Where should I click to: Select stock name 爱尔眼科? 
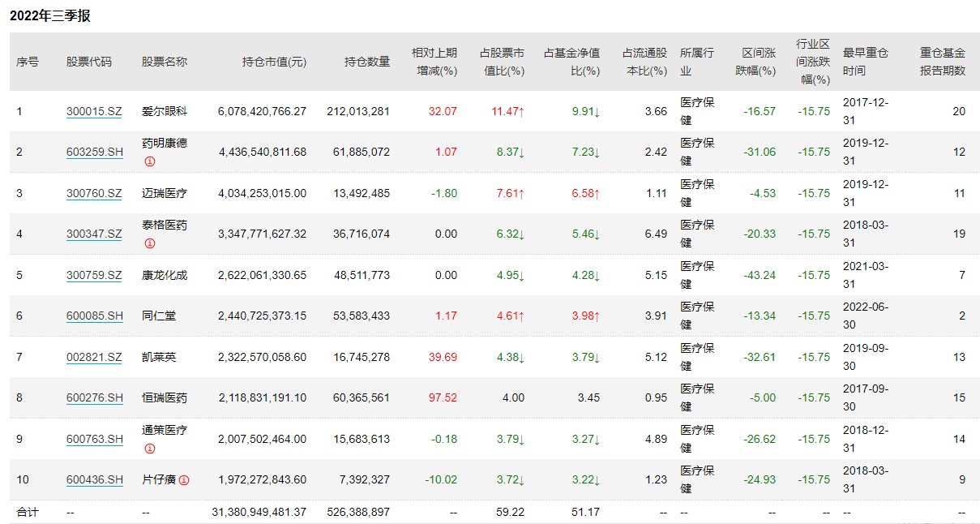tap(165, 111)
